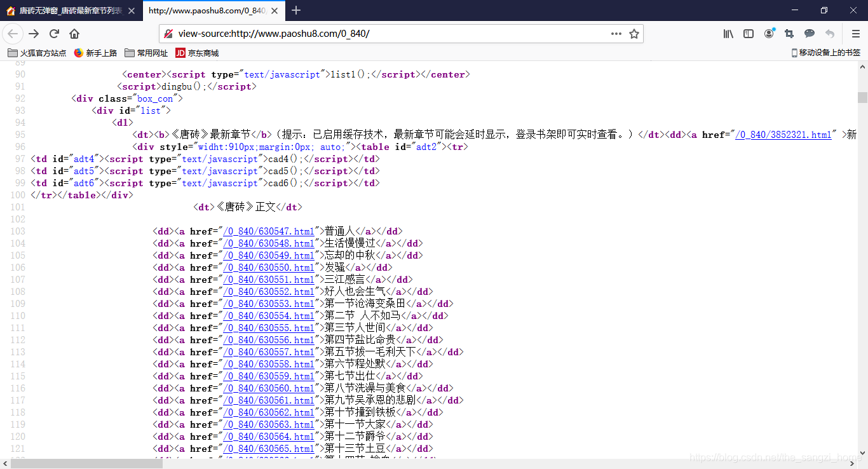The height and width of the screenshot is (469, 868).
Task: Open the Firefox account icon
Action: pos(769,34)
